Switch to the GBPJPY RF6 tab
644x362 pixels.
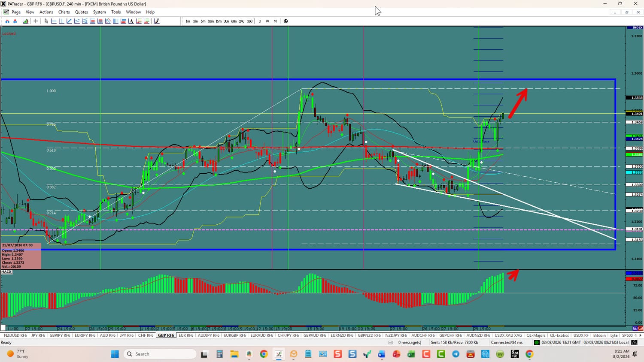coord(60,335)
